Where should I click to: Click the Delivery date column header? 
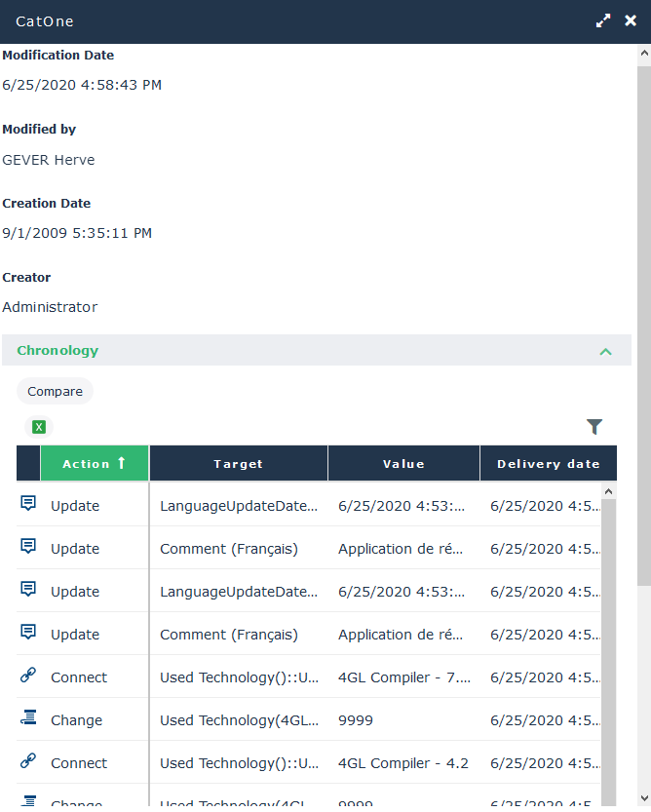(548, 464)
